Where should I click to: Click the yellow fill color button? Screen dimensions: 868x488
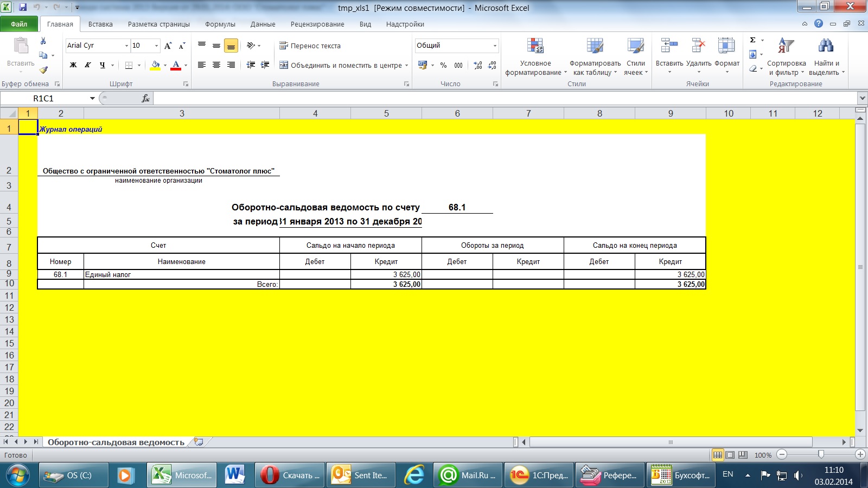(155, 65)
